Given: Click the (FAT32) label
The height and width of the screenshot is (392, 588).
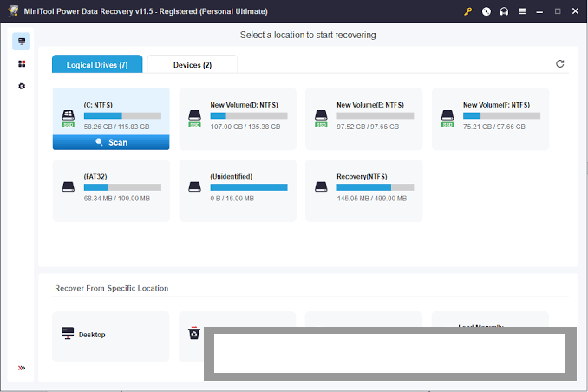Looking at the screenshot, I should [95, 177].
